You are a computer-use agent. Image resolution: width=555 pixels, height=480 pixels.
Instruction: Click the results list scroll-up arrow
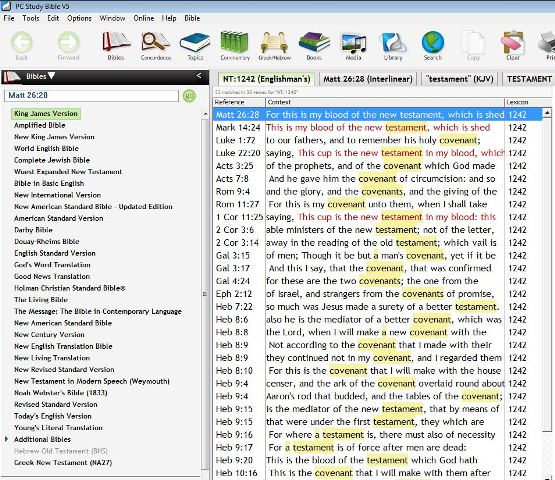[x=547, y=113]
